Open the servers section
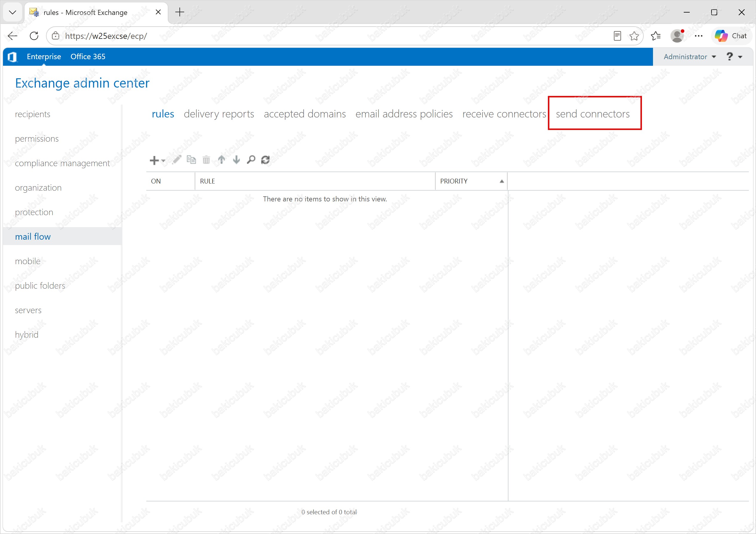The width and height of the screenshot is (756, 534). (x=28, y=310)
